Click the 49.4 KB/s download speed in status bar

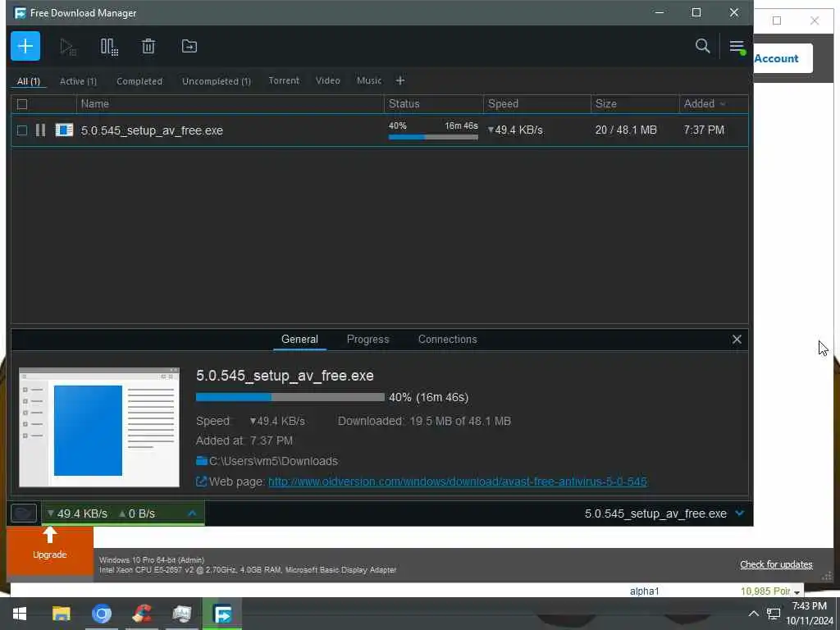coord(77,514)
